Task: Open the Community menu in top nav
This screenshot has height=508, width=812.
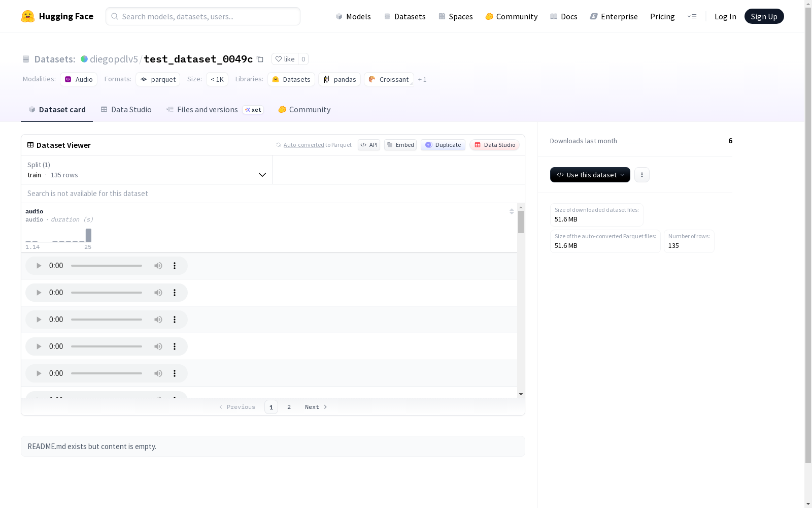Action: pos(512,16)
